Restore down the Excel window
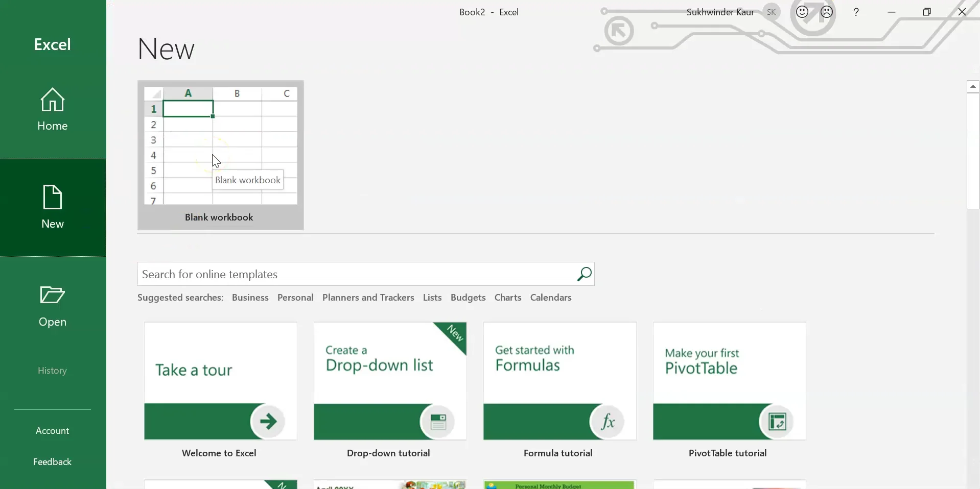 pyautogui.click(x=927, y=12)
